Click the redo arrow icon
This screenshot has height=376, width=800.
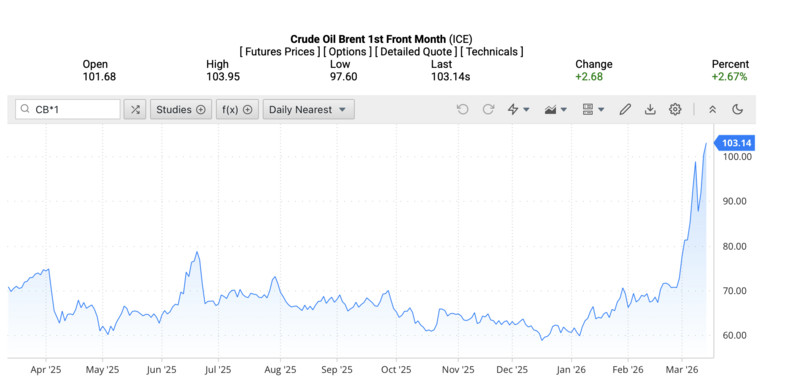[x=488, y=109]
